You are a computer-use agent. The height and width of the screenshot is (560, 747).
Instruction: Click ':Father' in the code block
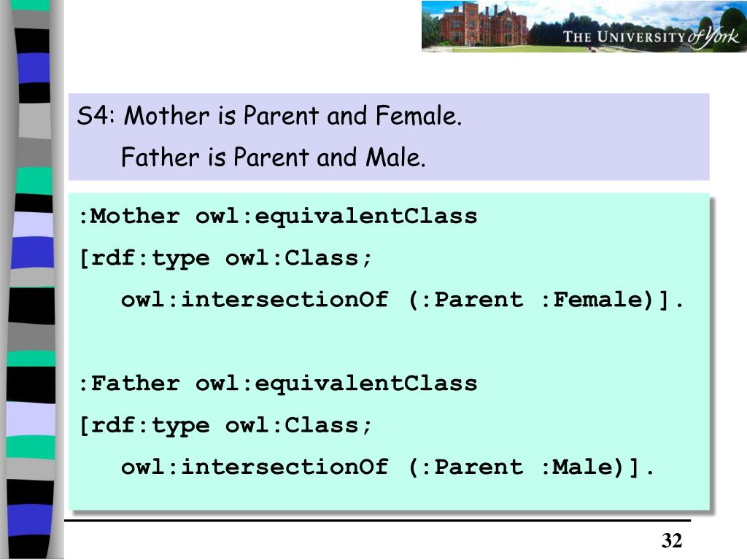coord(129,384)
